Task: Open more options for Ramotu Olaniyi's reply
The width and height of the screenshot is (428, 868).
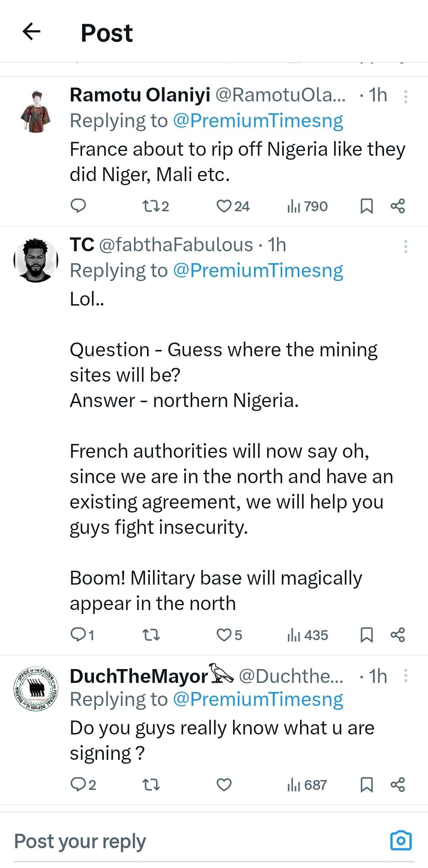Action: tap(405, 96)
